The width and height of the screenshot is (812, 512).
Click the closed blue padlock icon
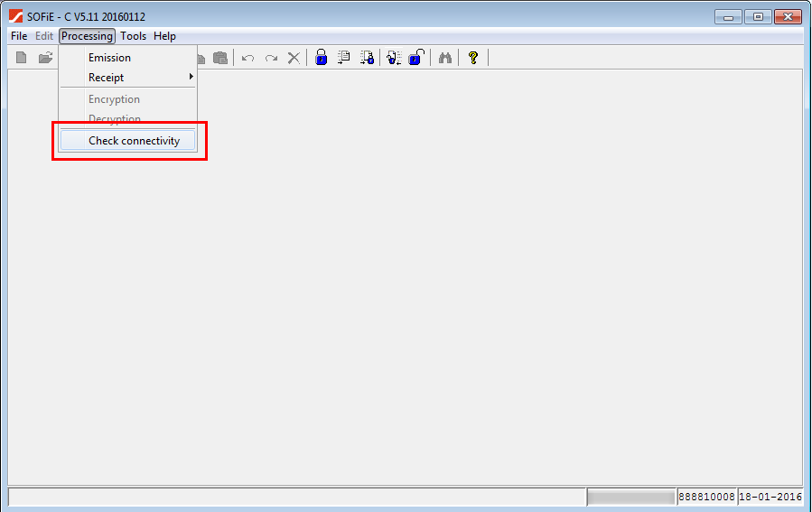point(321,58)
